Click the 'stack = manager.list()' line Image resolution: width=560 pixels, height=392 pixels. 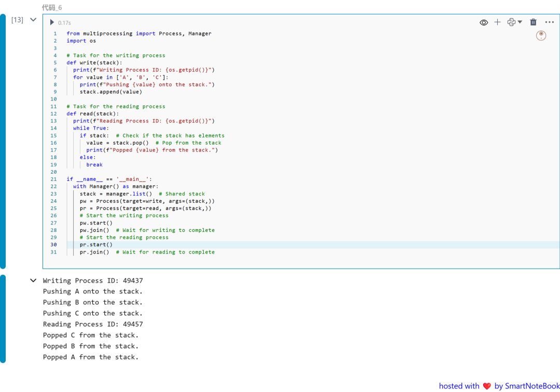tap(142, 194)
